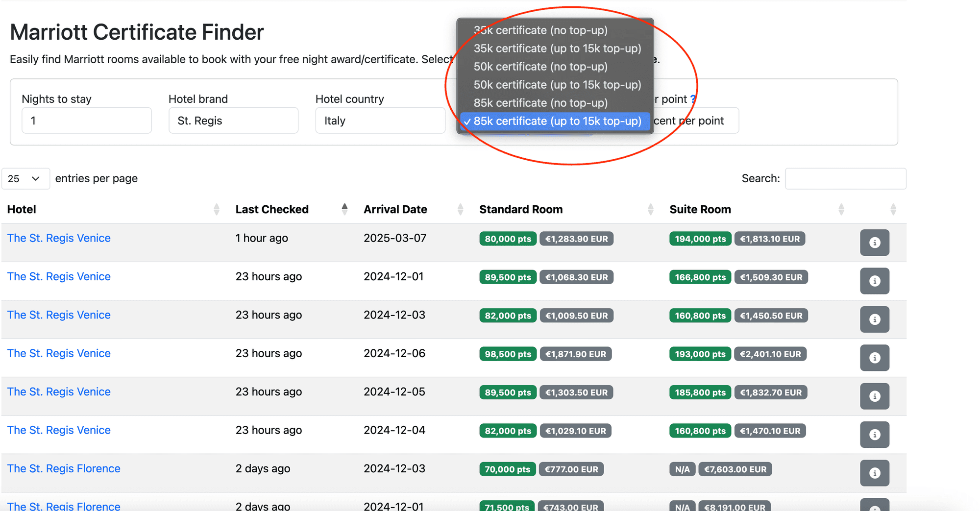
Task: Click the €1,813.10 EUR suite price
Action: coord(770,239)
